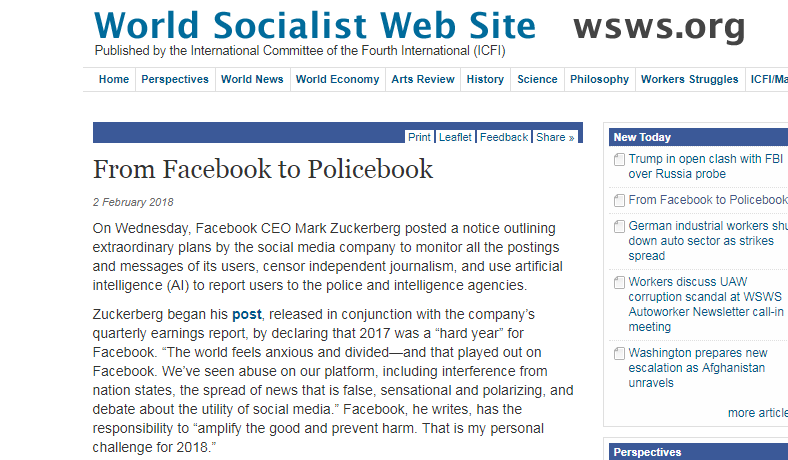
Task: Navigate to World News section
Action: coord(252,79)
